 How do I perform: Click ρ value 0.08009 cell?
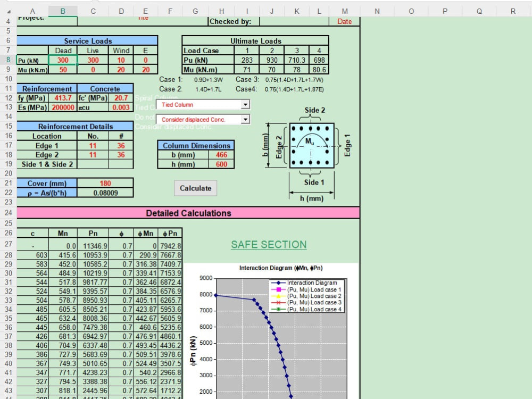coord(105,193)
